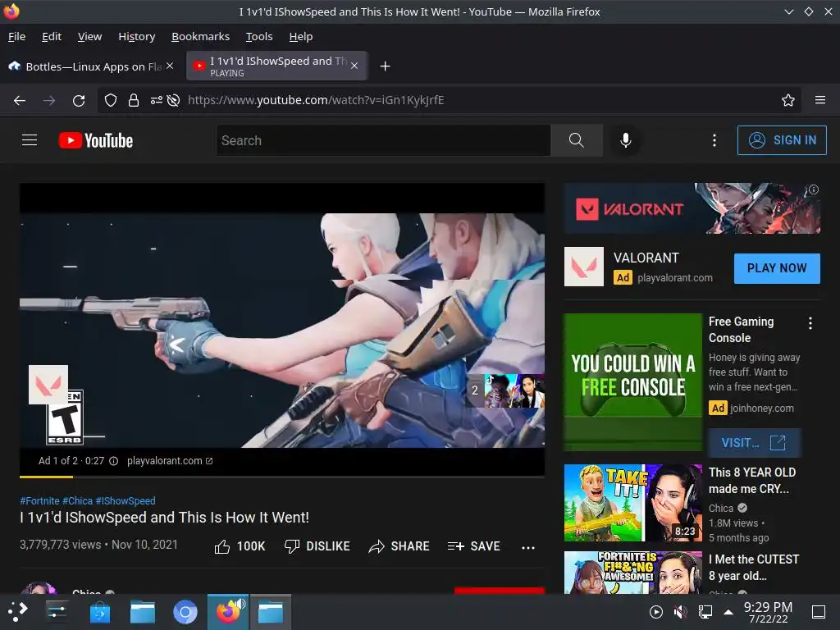Viewport: 840px width, 630px height.
Task: Close the YouTube video tab
Action: pos(354,66)
